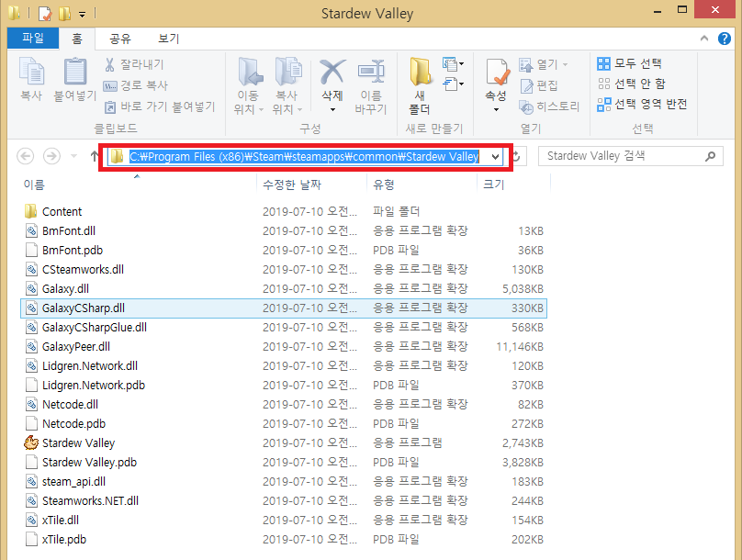Select the GalaxyCSharpGlue.dll file
Screen dimensions: 742x560
(x=284, y=328)
